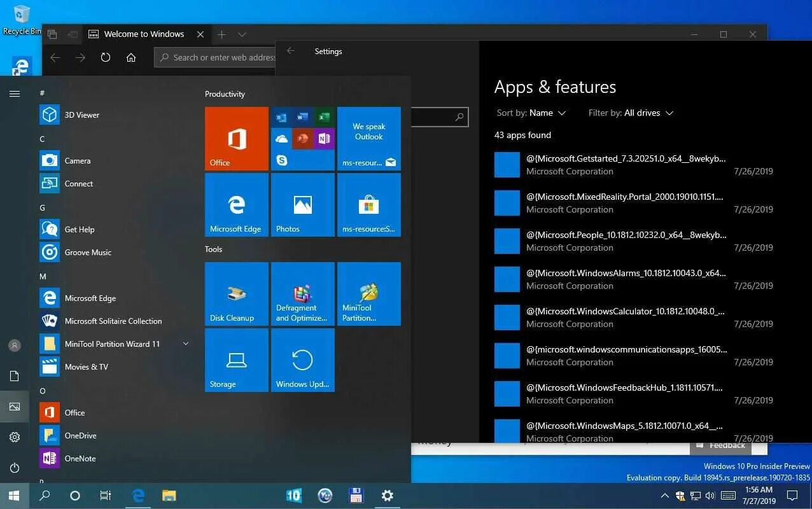812x509 pixels.
Task: Select Microsoft.WindowsFeedbackHub entry
Action: tap(634, 394)
